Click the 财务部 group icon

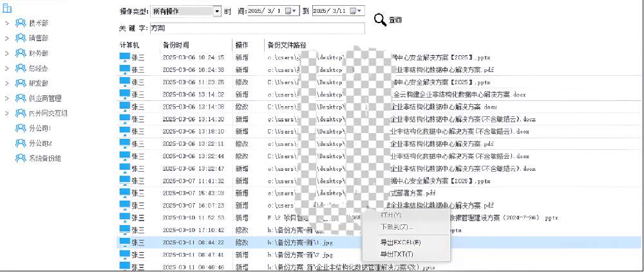21,53
